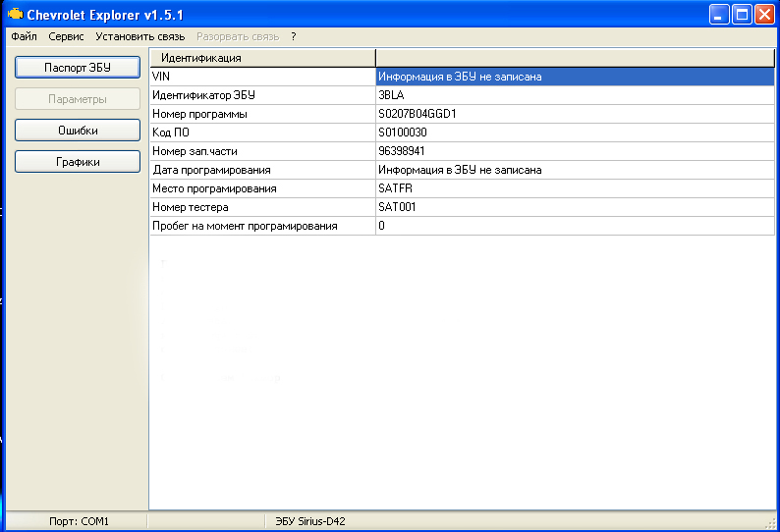This screenshot has width=780, height=532.
Task: Click the window resize grip in status bar
Action: coord(770,522)
